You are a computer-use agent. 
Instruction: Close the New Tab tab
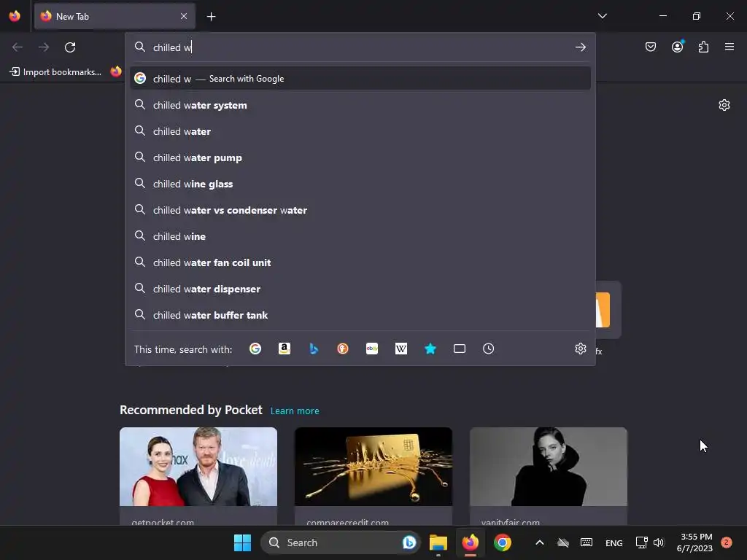coord(184,16)
